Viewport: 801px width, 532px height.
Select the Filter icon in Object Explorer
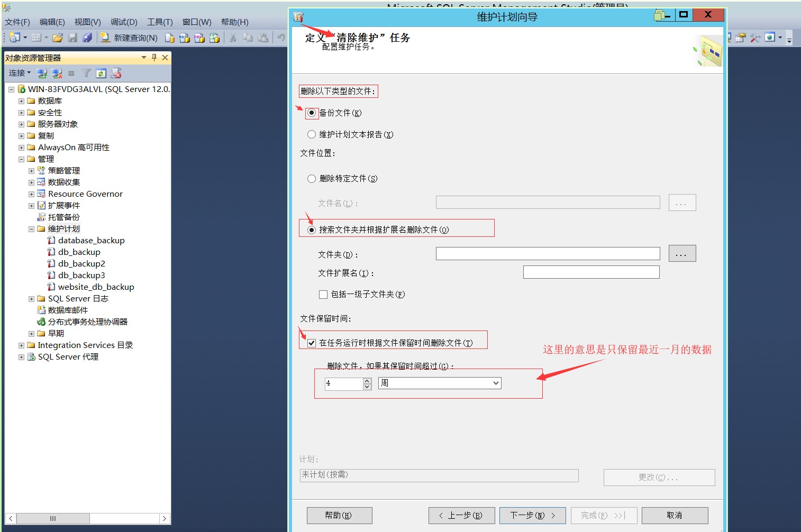click(x=86, y=73)
